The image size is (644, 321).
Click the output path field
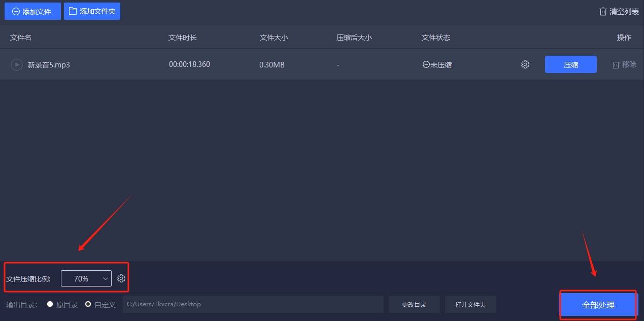click(253, 304)
